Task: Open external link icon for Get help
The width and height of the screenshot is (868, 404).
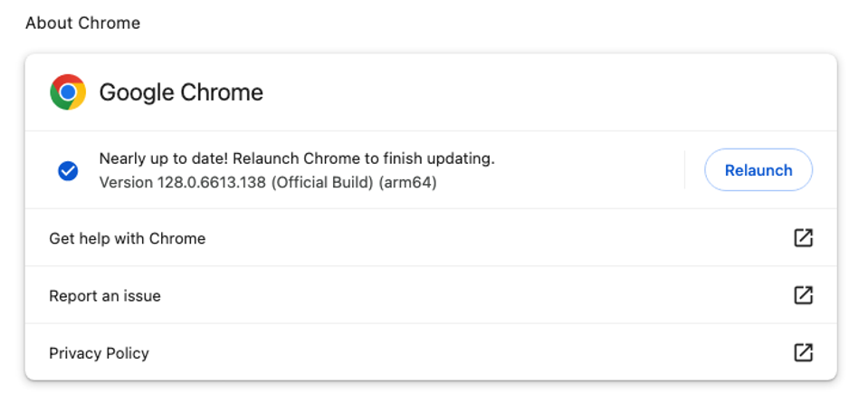Action: [803, 238]
